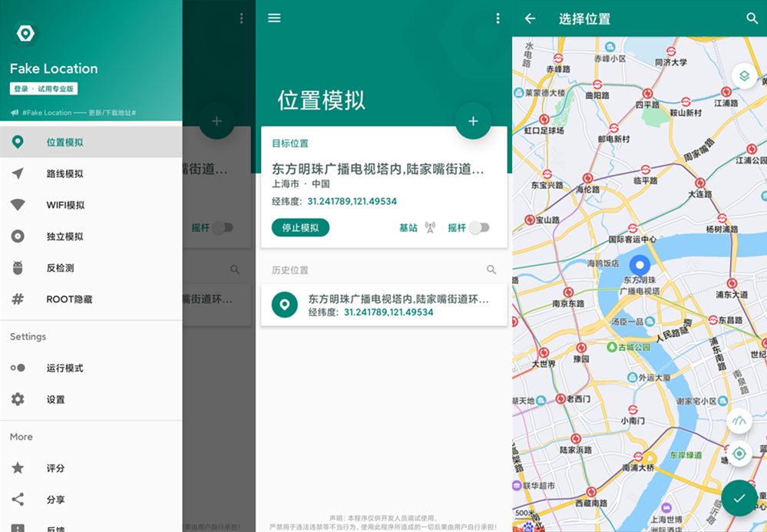
Task: Tap the Fake Location app logo
Action: (25, 33)
